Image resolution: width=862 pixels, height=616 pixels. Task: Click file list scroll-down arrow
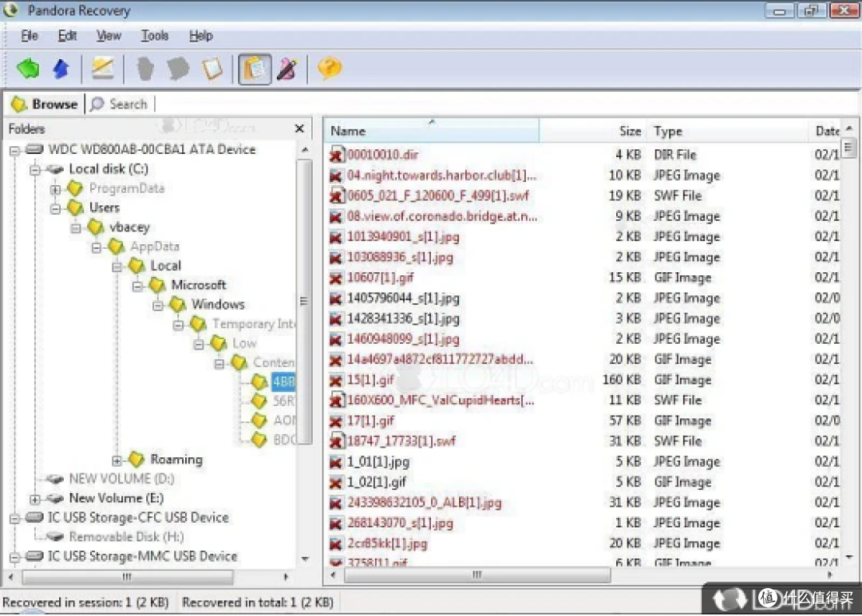click(x=848, y=557)
